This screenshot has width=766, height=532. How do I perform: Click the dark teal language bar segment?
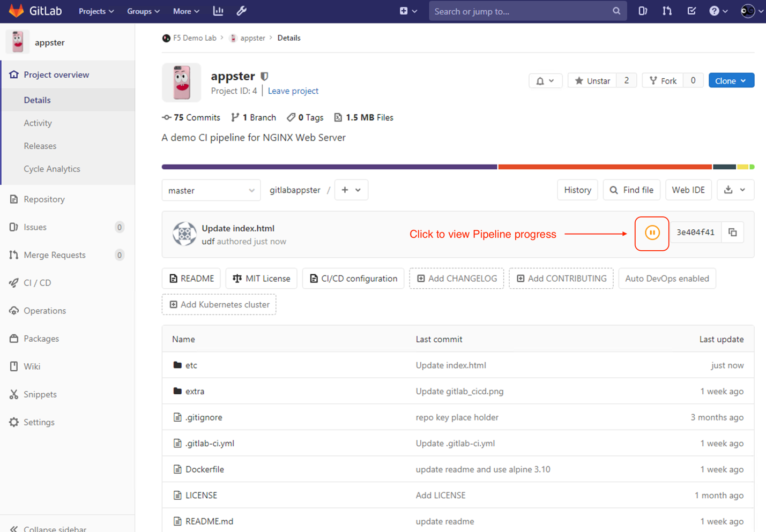click(x=725, y=167)
